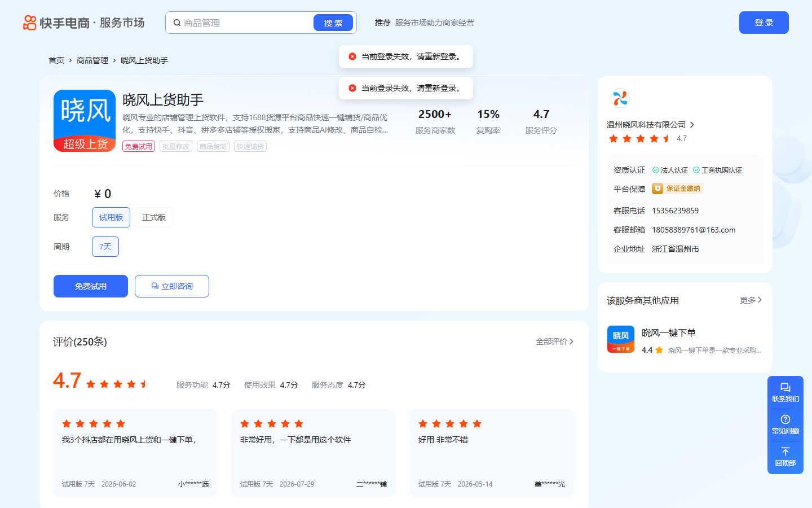Click the search magnifier icon
This screenshot has width=812, height=508.
pyautogui.click(x=177, y=23)
